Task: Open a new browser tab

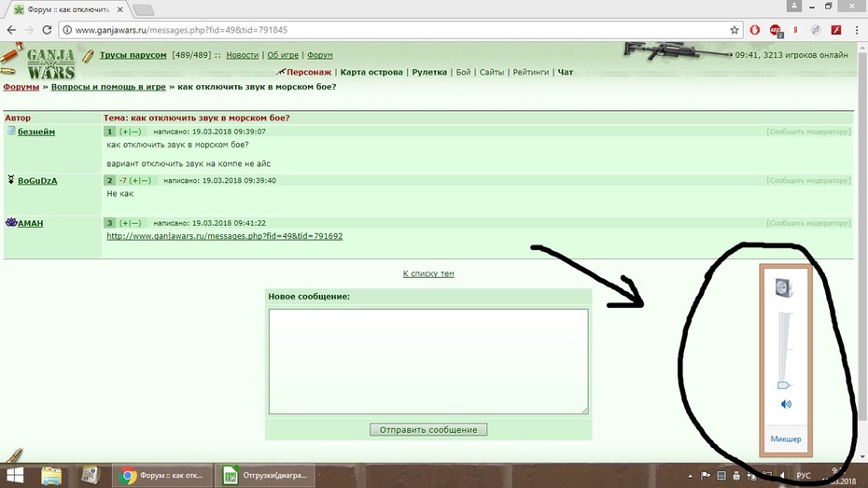Action: tap(144, 9)
